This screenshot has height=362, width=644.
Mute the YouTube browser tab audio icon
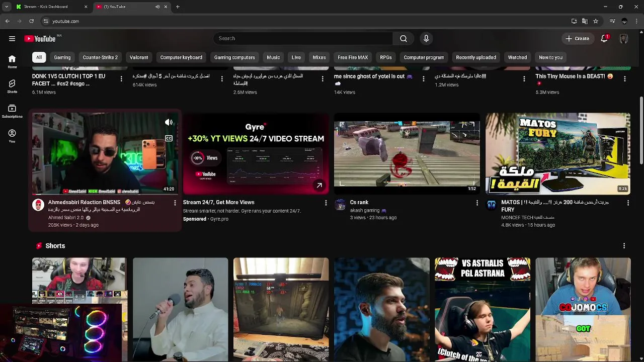[157, 7]
